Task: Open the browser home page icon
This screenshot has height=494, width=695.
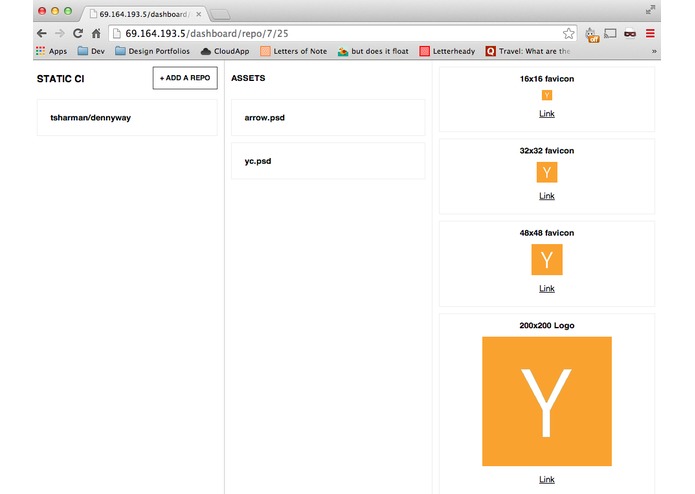Action: tap(96, 33)
